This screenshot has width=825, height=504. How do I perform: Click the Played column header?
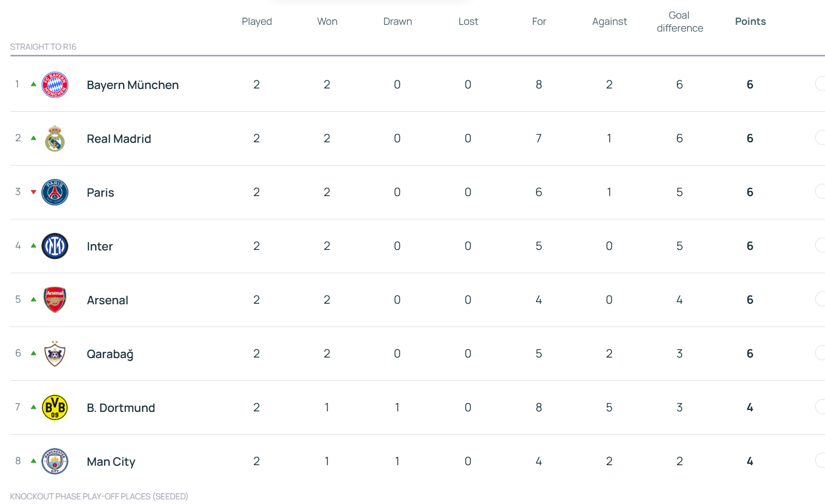tap(257, 21)
